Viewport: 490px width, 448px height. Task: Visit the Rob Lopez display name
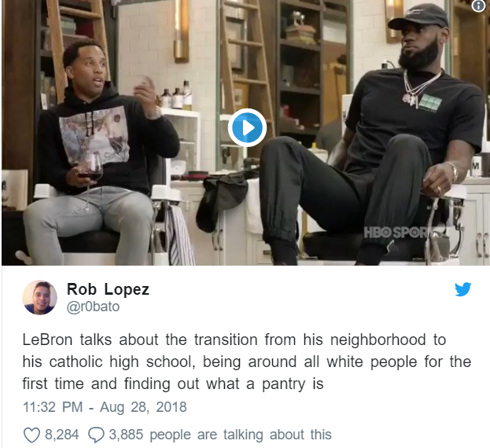pos(108,289)
